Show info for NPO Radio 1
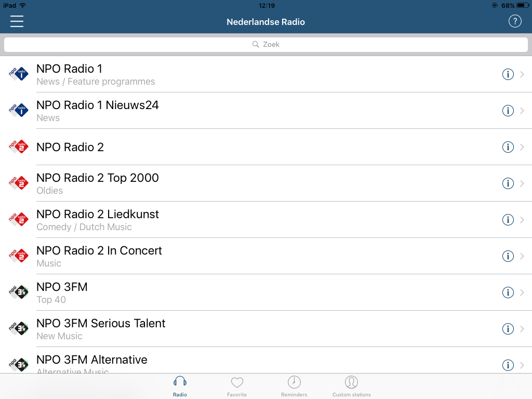 coord(508,74)
